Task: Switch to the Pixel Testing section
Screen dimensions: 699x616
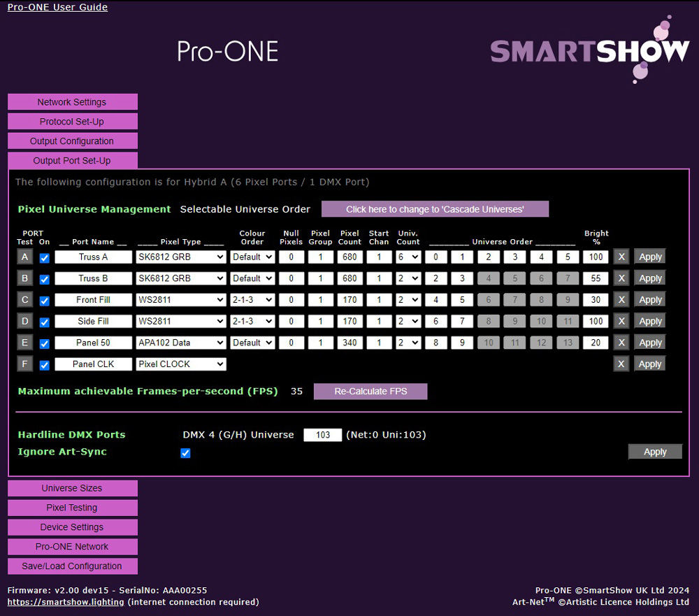Action: coord(72,508)
